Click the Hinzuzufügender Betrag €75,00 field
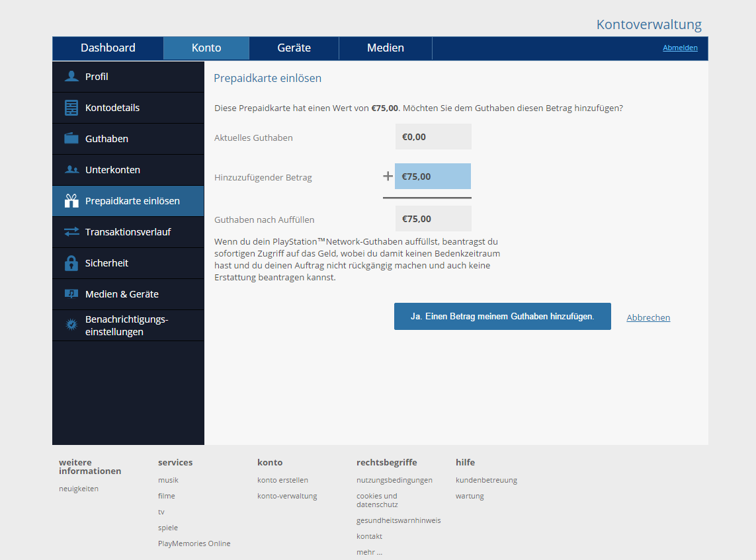The width and height of the screenshot is (756, 560). (433, 177)
